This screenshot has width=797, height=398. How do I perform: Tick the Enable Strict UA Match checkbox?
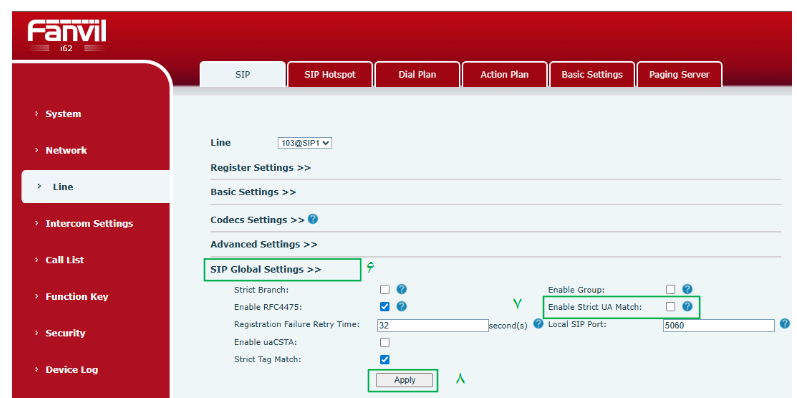(670, 307)
